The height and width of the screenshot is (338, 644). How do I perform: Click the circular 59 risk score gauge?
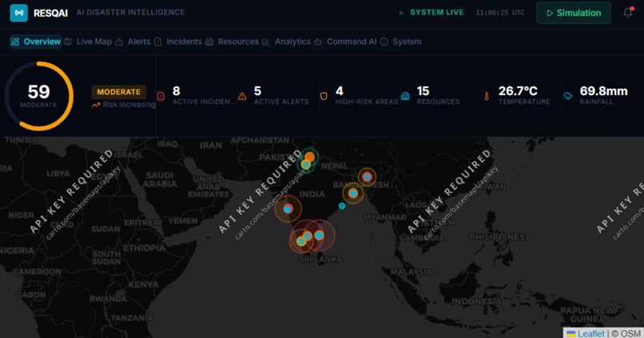point(38,96)
